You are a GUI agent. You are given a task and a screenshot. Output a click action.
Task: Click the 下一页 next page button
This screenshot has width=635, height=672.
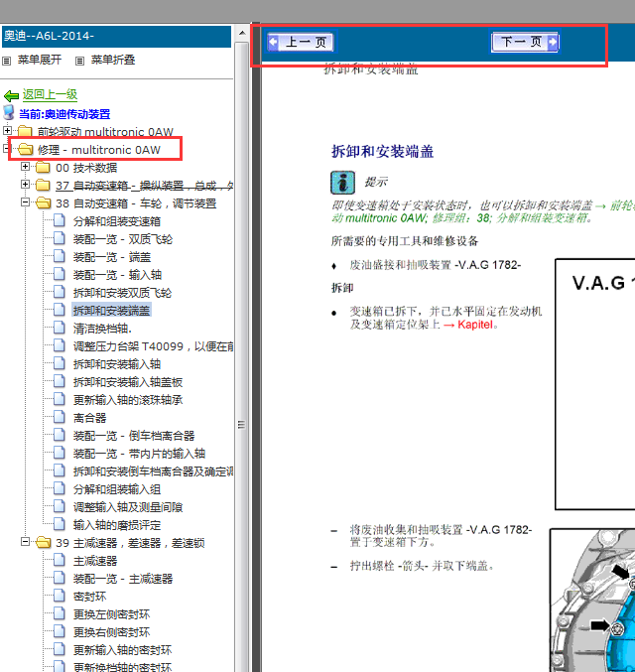[525, 42]
